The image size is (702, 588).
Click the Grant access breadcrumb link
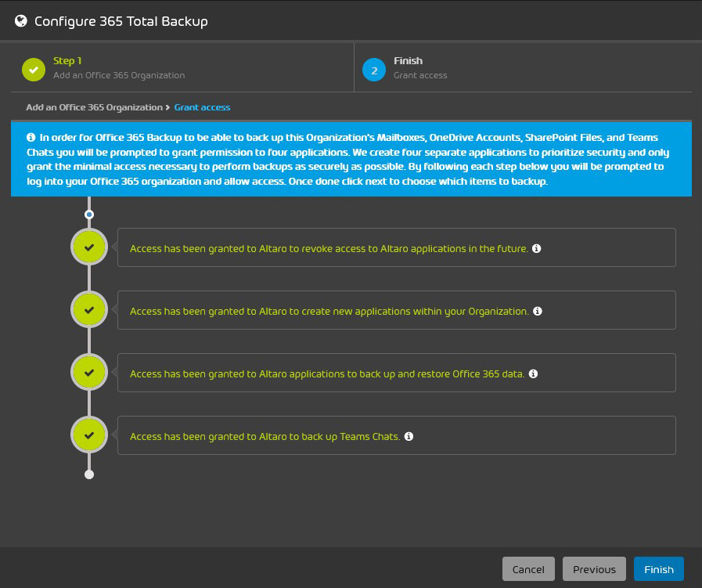click(x=202, y=107)
